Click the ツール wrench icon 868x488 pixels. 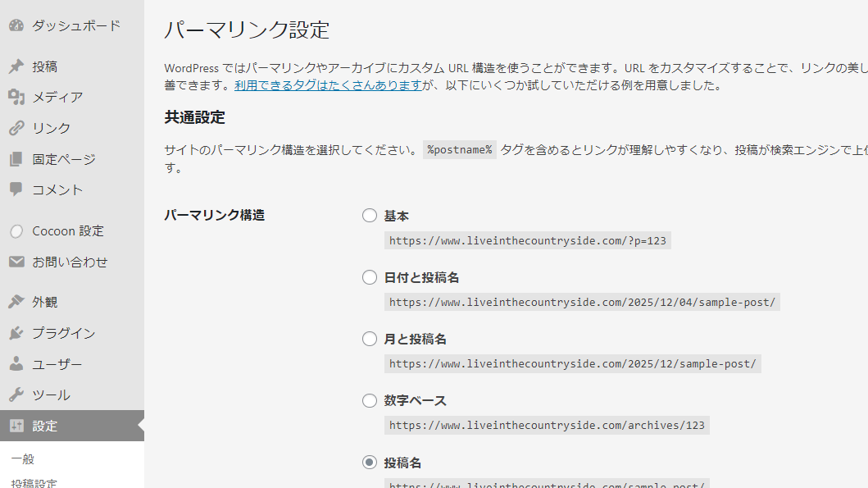point(16,395)
